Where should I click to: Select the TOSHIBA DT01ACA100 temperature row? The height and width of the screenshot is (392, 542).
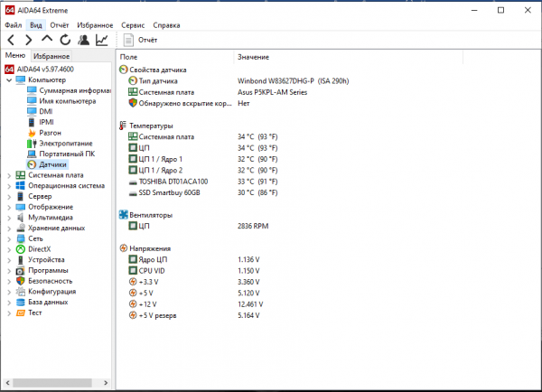(x=203, y=182)
